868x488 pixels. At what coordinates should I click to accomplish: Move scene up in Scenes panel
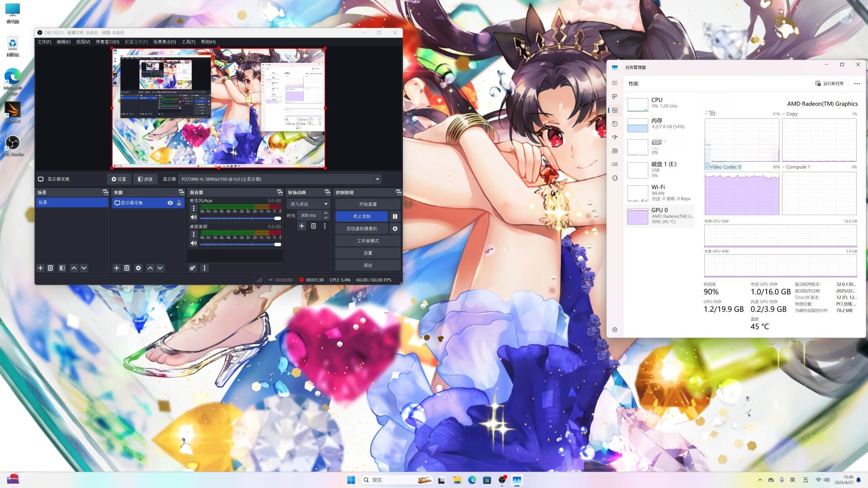tap(74, 268)
